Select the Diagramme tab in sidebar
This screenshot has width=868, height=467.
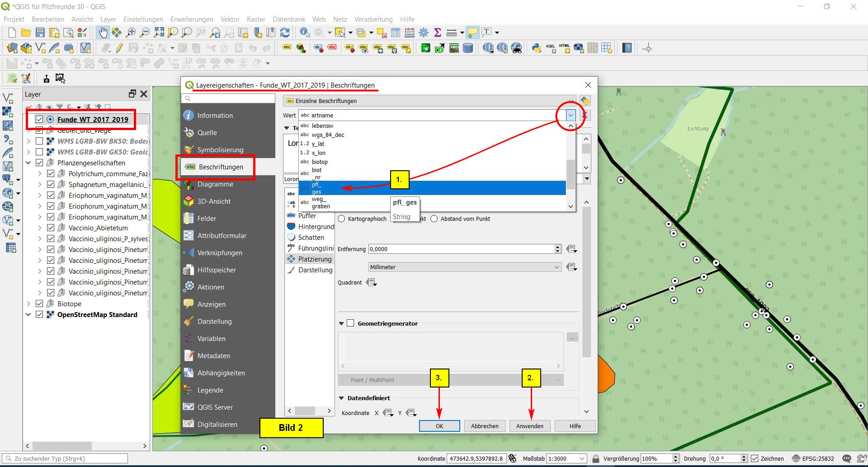(x=215, y=184)
